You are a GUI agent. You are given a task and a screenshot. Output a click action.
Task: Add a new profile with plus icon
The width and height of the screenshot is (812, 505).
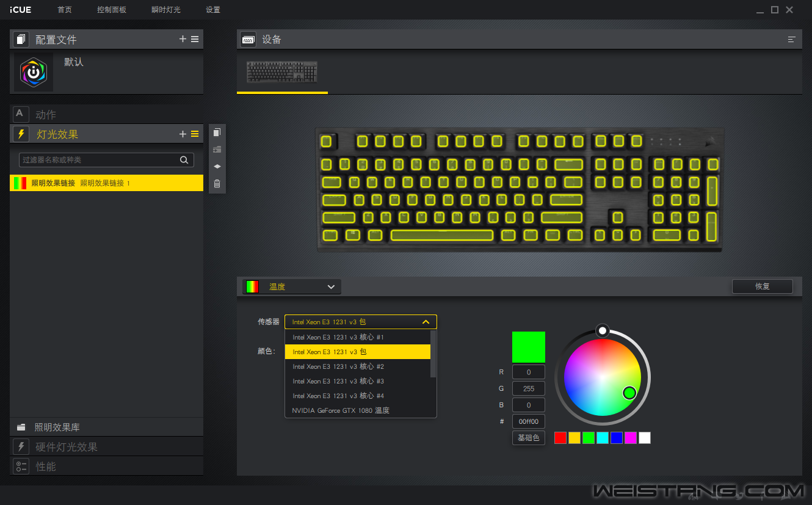pyautogui.click(x=183, y=39)
